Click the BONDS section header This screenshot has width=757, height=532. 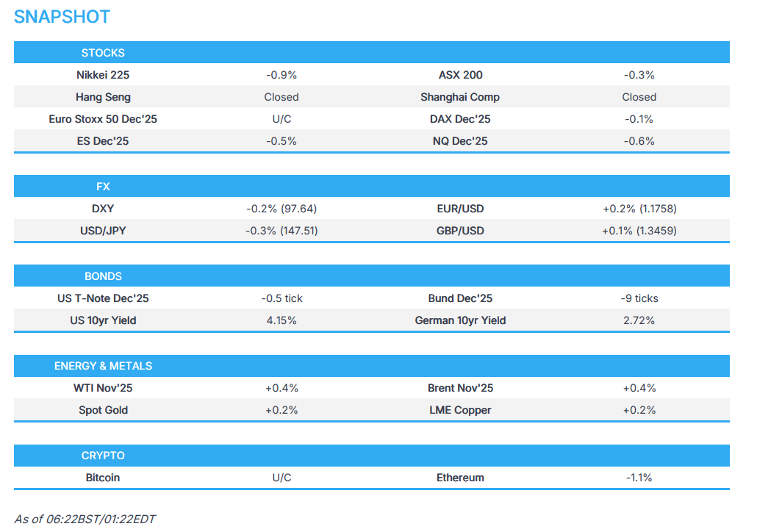[x=103, y=276]
